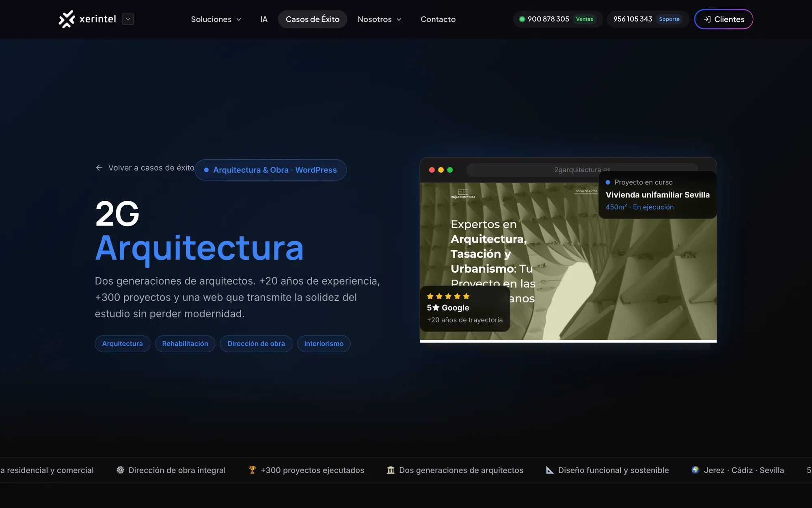The width and height of the screenshot is (812, 508).
Task: Call sales number 900 878 305
Action: pyautogui.click(x=549, y=19)
